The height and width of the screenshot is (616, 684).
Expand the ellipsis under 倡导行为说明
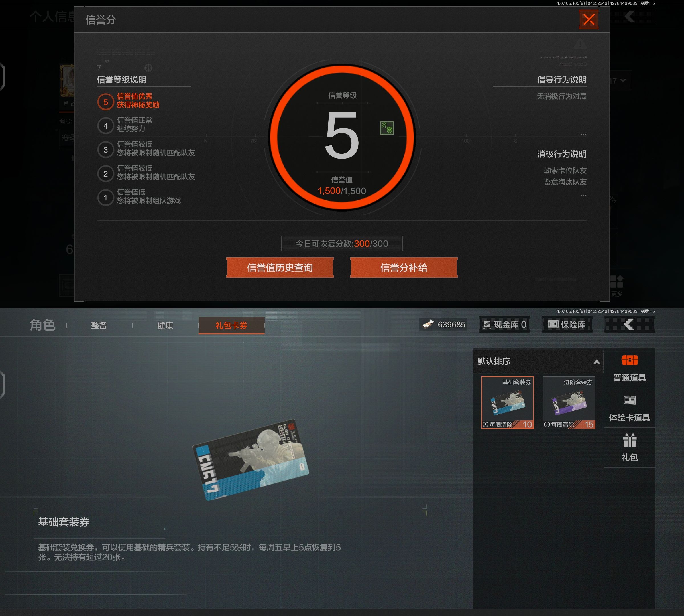coord(583,134)
